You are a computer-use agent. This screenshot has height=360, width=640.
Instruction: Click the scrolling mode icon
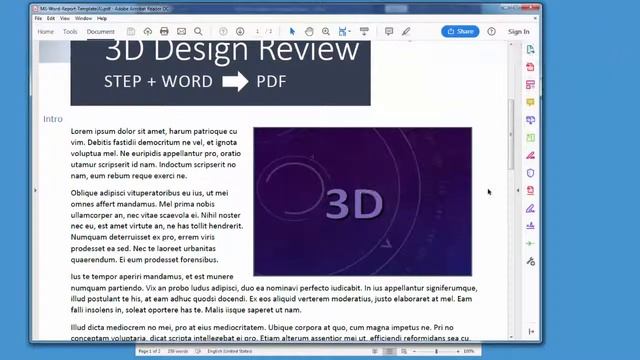364,31
